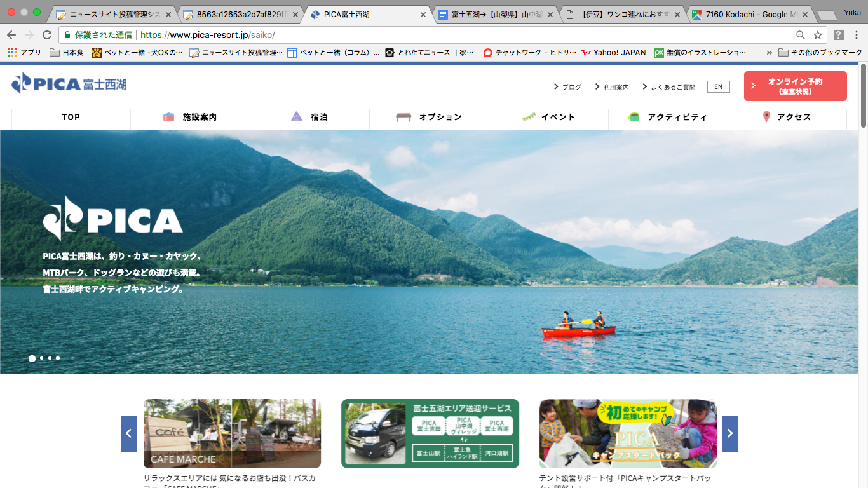Reload the page with refresh icon
868x488 pixels.
click(47, 35)
